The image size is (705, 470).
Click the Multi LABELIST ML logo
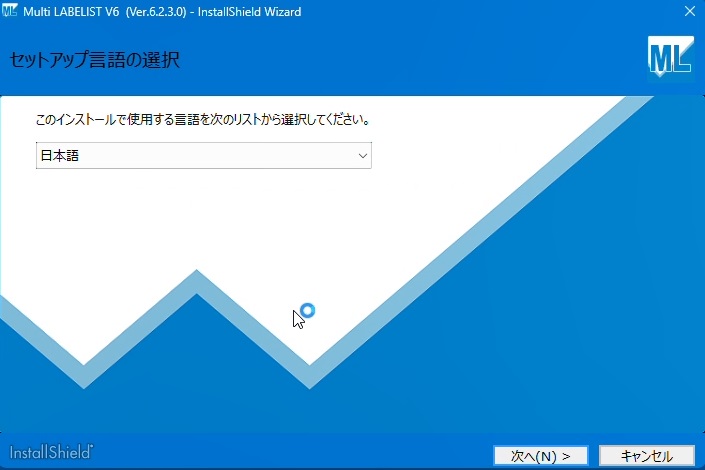670,57
